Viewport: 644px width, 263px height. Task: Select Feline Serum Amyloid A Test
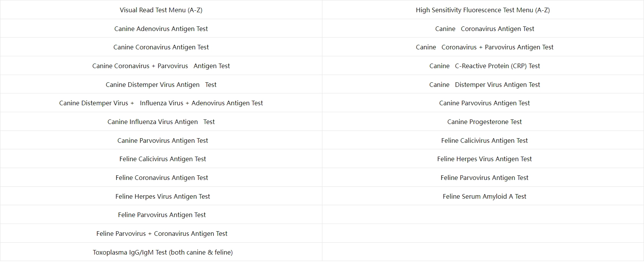tap(485, 196)
